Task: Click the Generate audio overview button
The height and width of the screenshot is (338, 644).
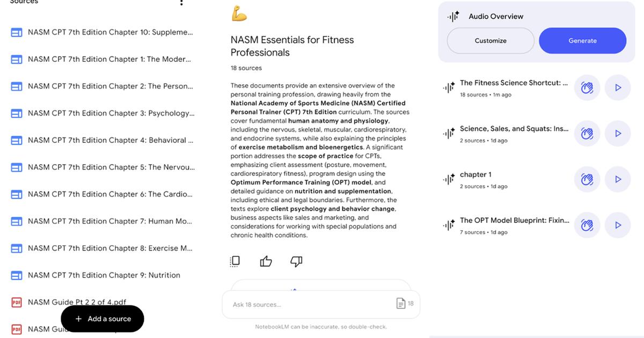Action: coord(582,41)
